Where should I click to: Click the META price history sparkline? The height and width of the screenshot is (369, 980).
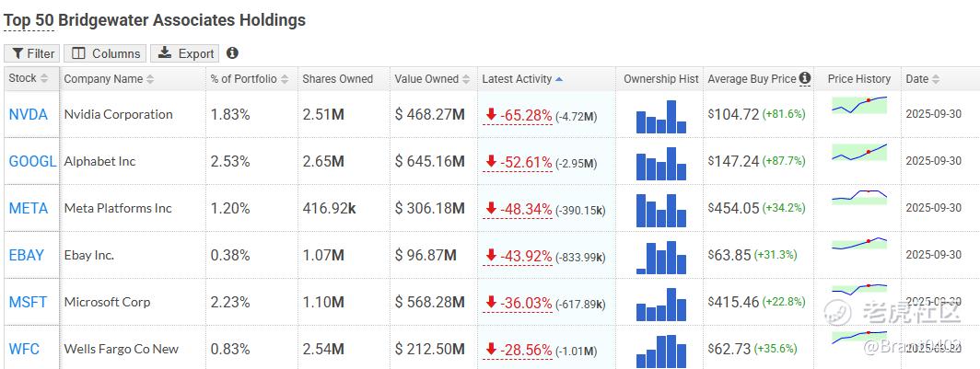[859, 197]
